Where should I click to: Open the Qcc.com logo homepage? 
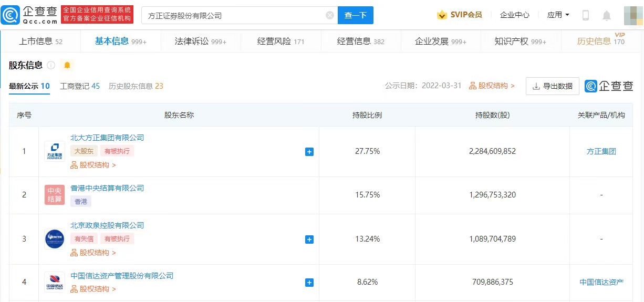(x=29, y=15)
